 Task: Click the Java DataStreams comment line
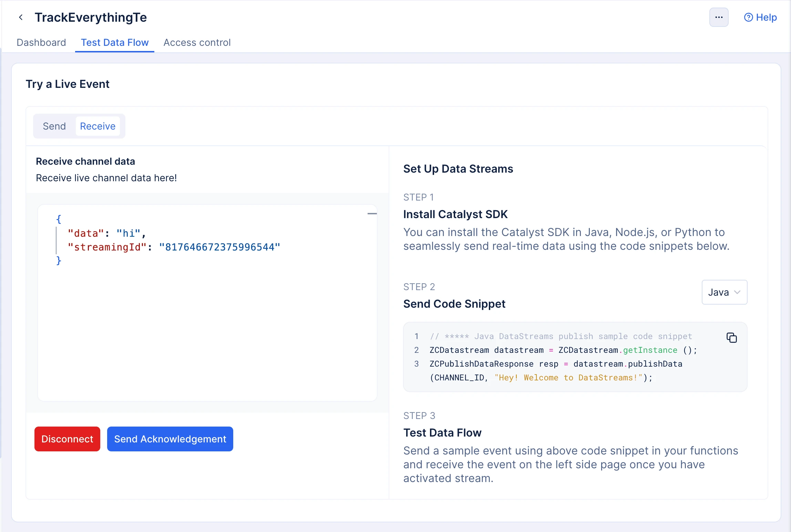tap(561, 336)
